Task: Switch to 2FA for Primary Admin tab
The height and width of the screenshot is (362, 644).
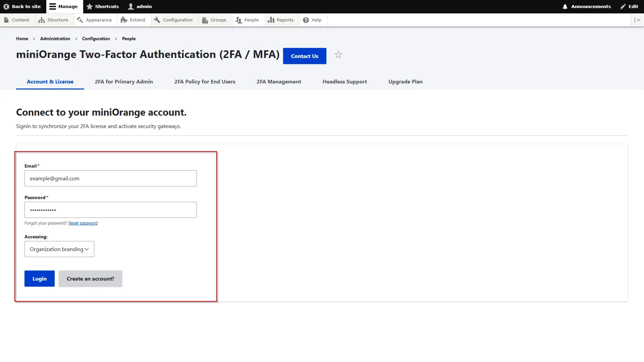Action: pyautogui.click(x=124, y=81)
